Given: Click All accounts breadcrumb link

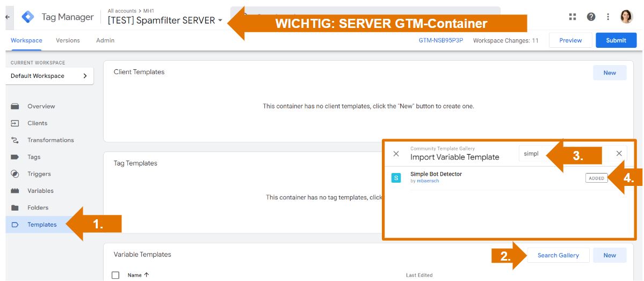Looking at the screenshot, I should (x=122, y=11).
